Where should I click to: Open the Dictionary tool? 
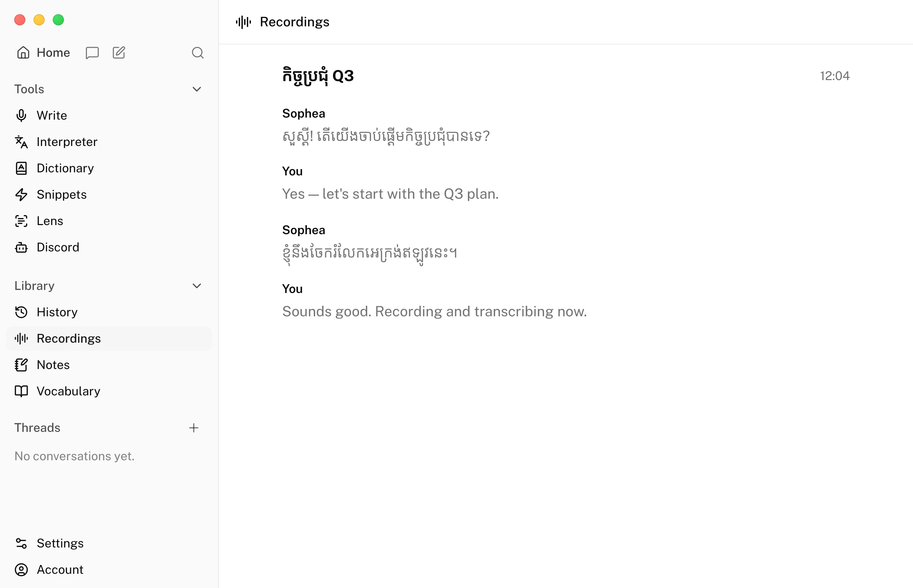pos(109,168)
